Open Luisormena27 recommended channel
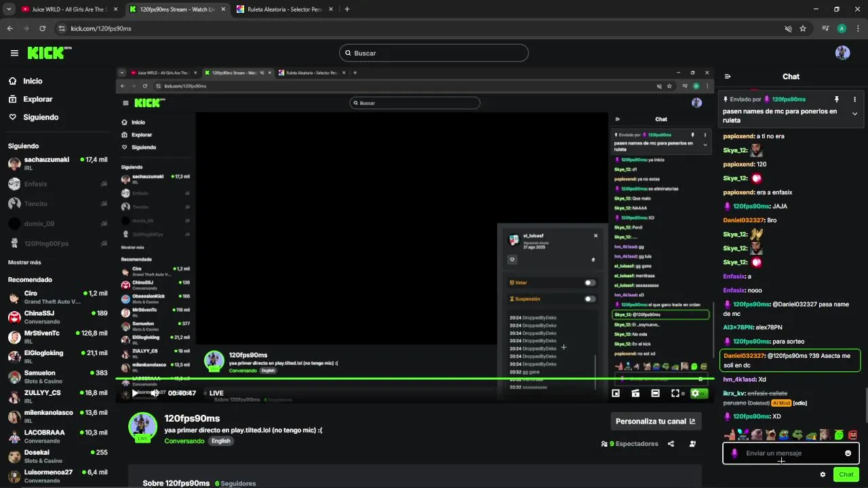 pos(58,476)
